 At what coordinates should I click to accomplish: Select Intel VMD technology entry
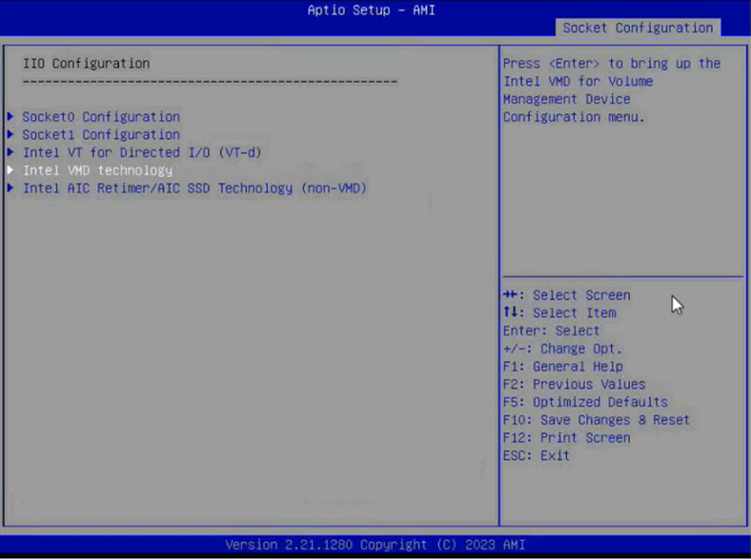pyautogui.click(x=98, y=170)
